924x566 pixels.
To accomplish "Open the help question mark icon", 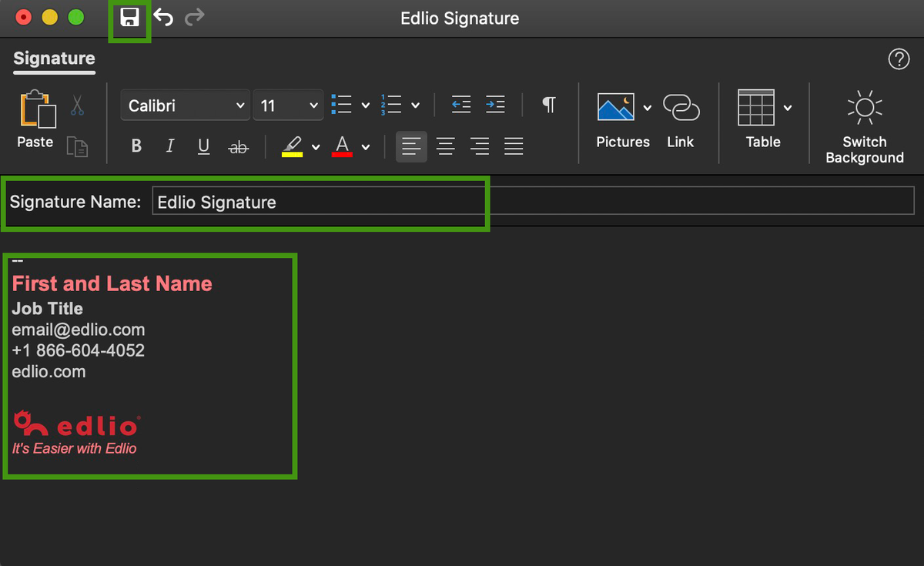I will (899, 59).
